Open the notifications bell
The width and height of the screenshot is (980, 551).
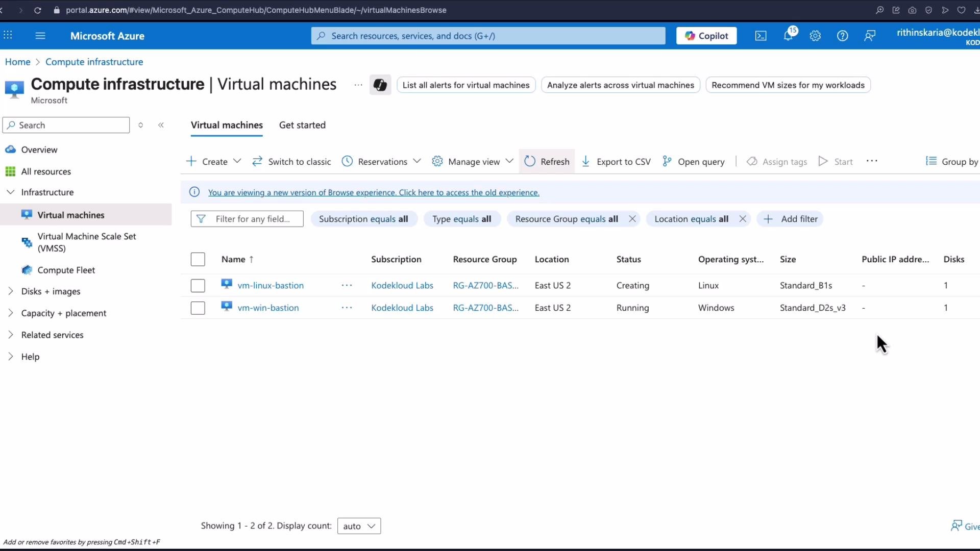pos(789,35)
